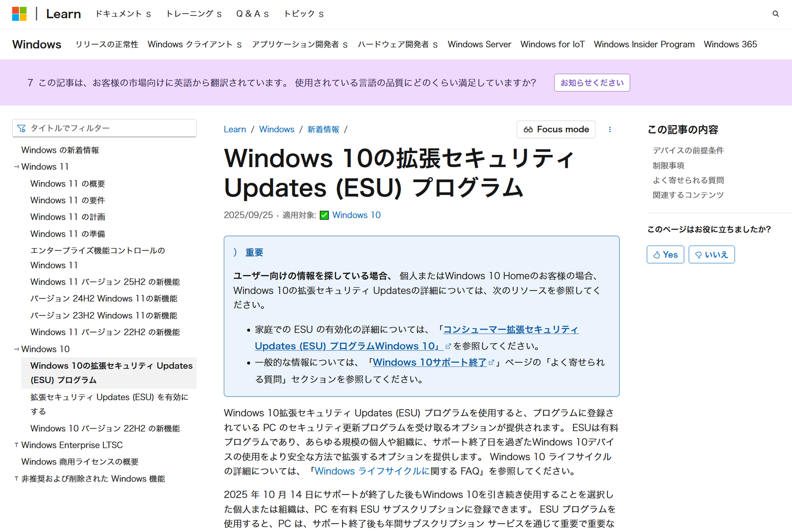Image resolution: width=792 pixels, height=532 pixels.
Task: Click the Yes thumbs-up feedback button
Action: coord(665,254)
